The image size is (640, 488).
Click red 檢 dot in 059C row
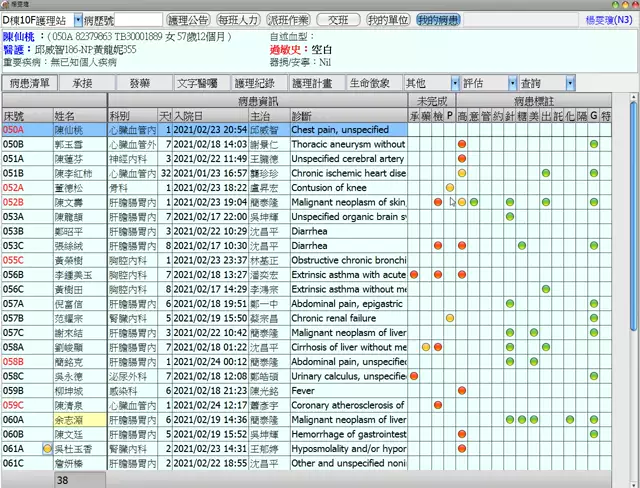pos(438,405)
